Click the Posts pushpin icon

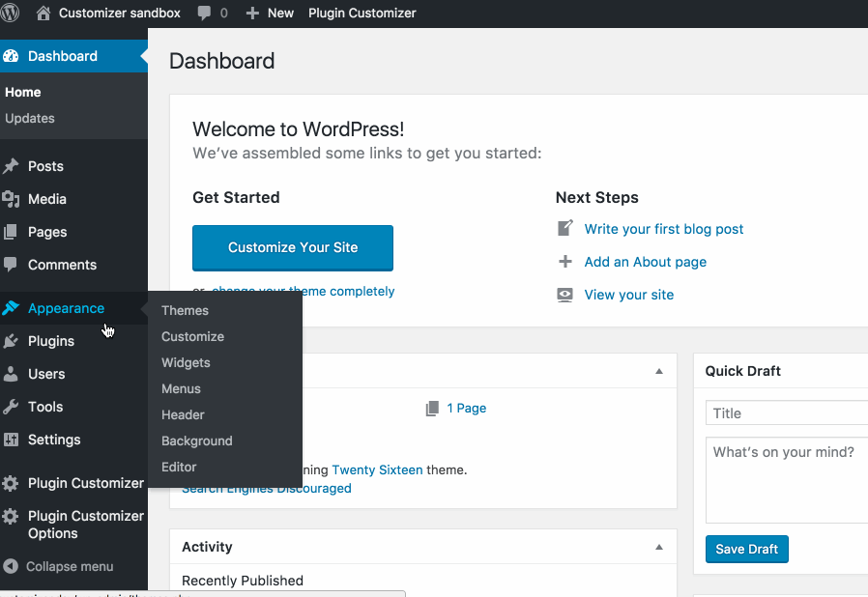point(11,166)
